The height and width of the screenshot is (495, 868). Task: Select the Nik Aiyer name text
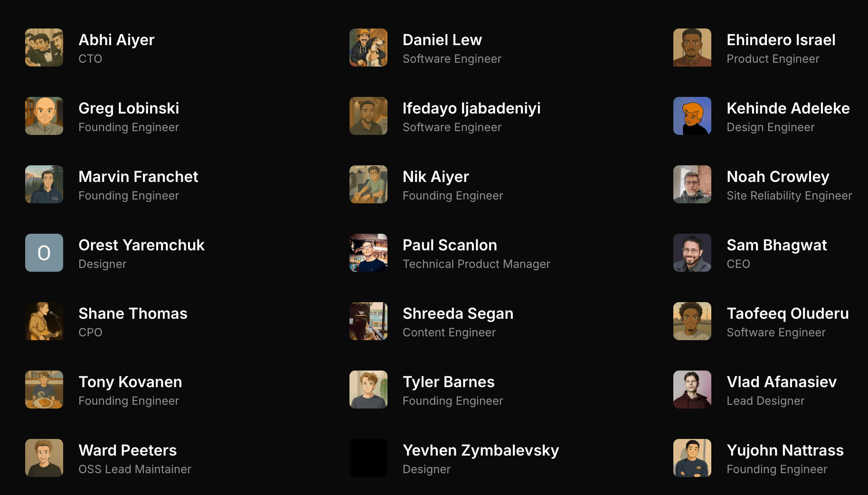coord(435,177)
